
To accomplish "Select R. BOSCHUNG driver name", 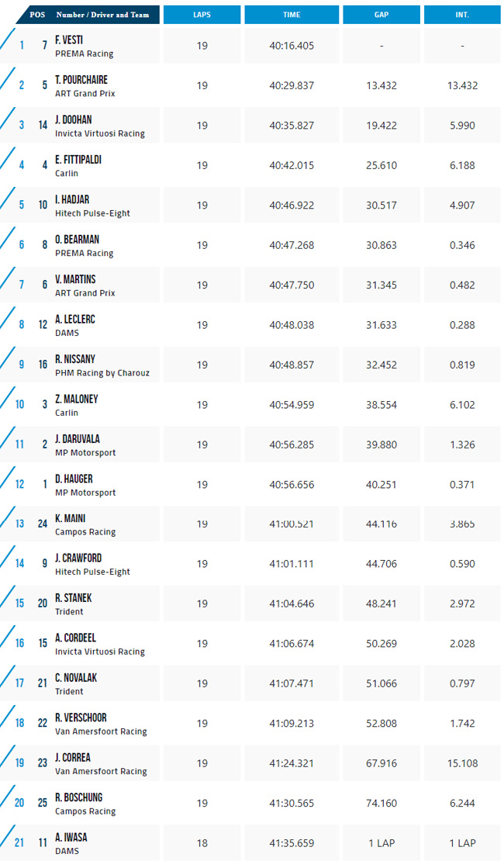I will tap(78, 797).
